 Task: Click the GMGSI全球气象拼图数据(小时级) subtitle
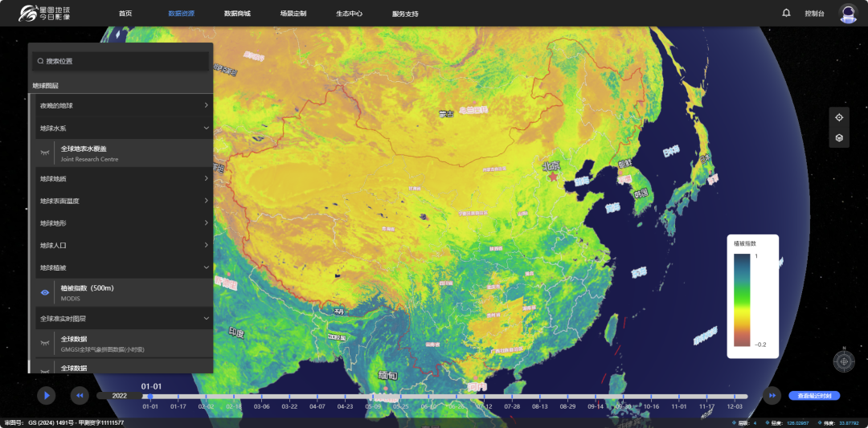(x=102, y=349)
